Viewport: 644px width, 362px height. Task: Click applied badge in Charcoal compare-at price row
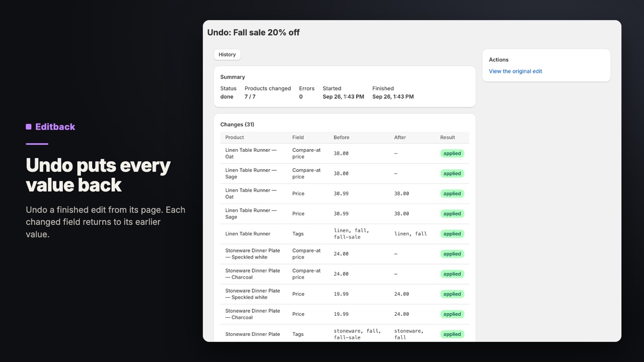point(452,274)
